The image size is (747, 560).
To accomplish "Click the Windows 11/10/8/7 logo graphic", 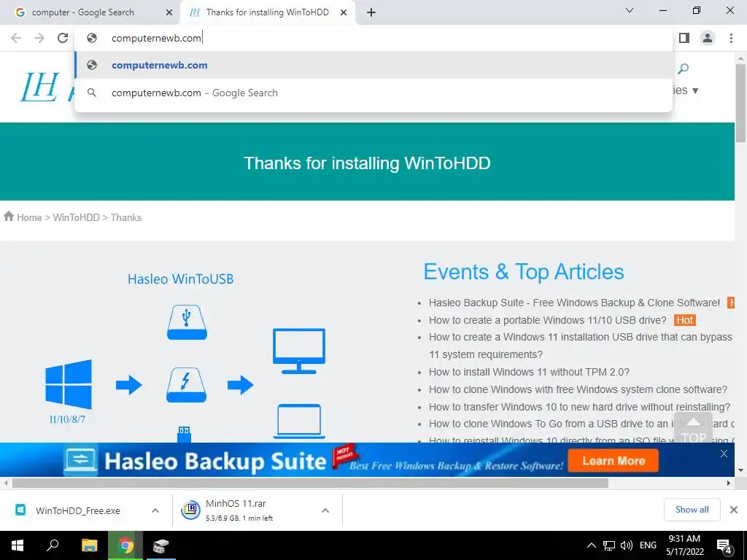I will tap(68, 385).
